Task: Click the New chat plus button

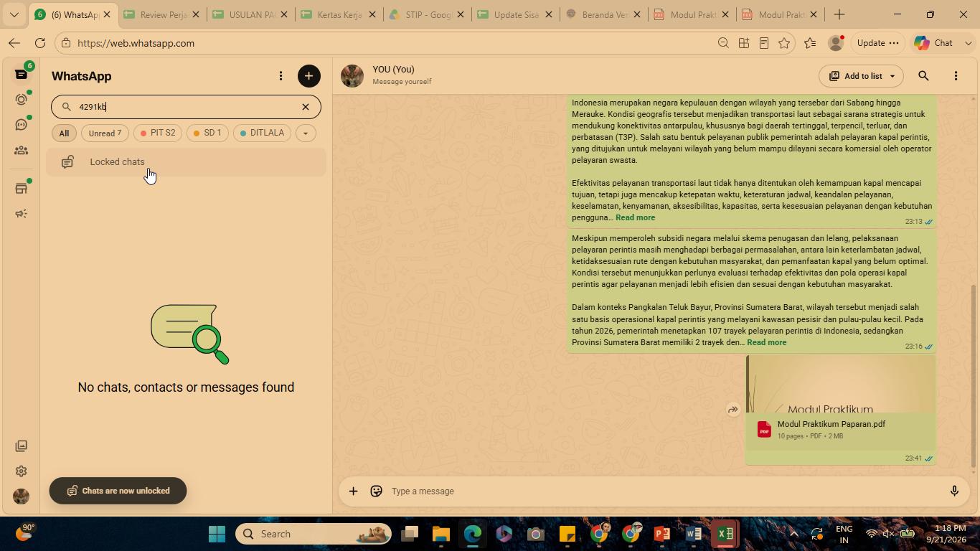Action: (309, 76)
